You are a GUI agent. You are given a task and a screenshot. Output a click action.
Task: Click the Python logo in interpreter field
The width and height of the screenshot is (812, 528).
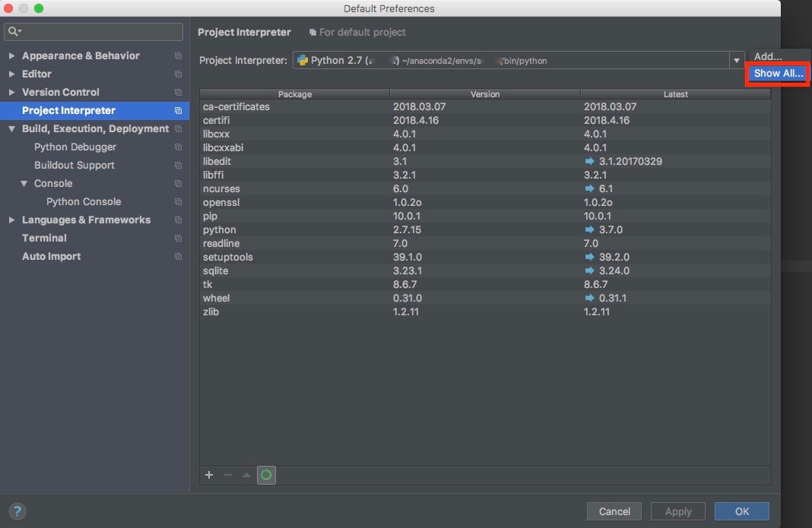pos(303,61)
